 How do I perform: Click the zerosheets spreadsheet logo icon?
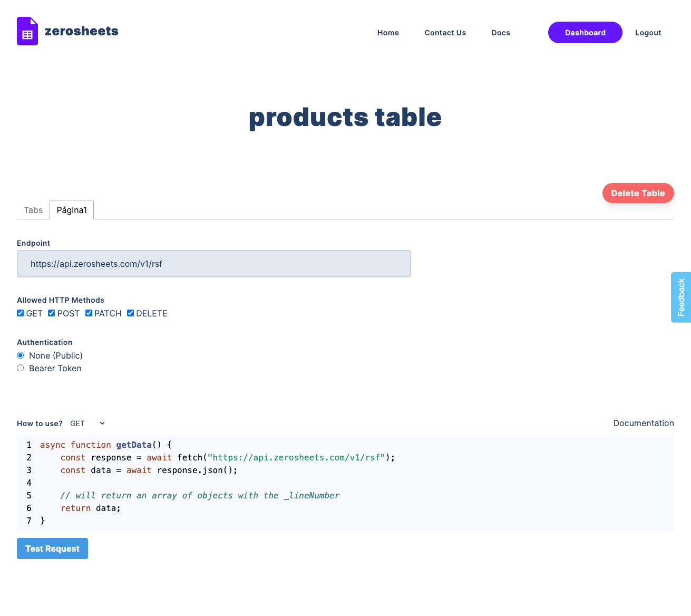coord(27,31)
